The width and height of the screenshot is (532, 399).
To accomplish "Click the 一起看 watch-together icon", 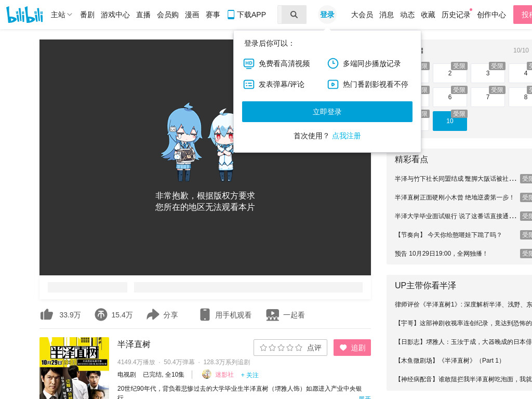I will (272, 314).
